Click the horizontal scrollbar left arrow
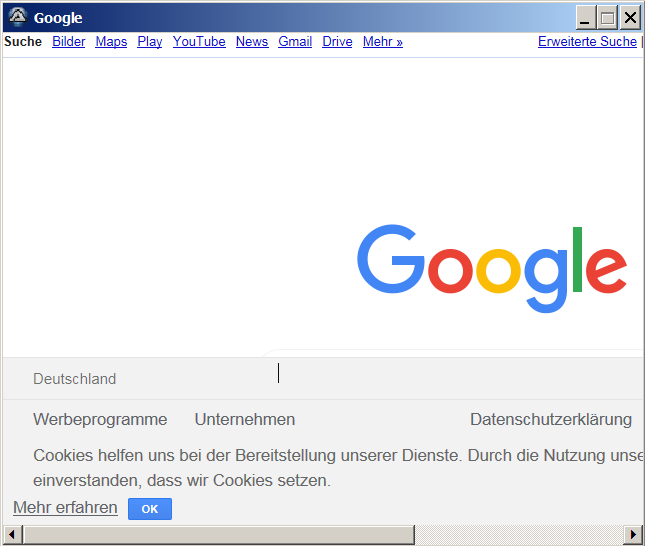 point(12,534)
